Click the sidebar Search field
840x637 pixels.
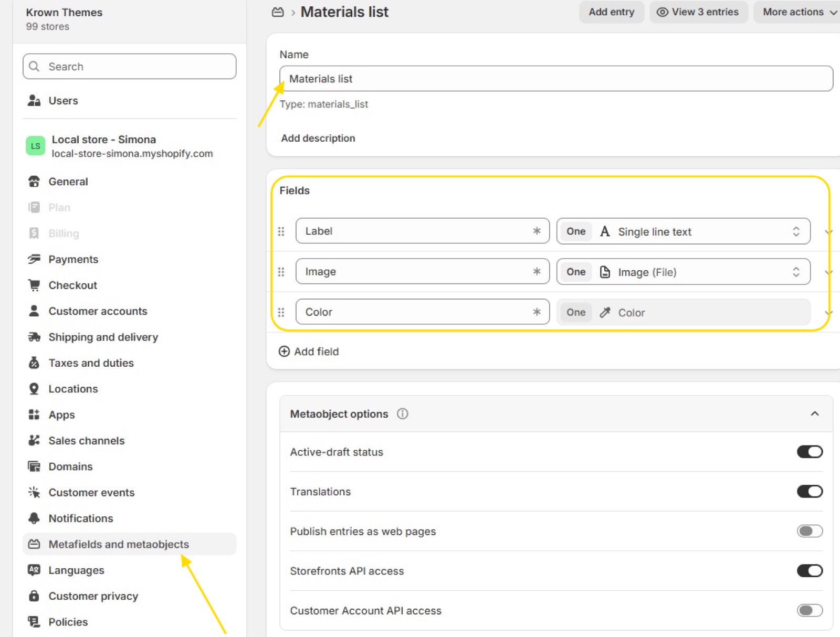point(130,67)
